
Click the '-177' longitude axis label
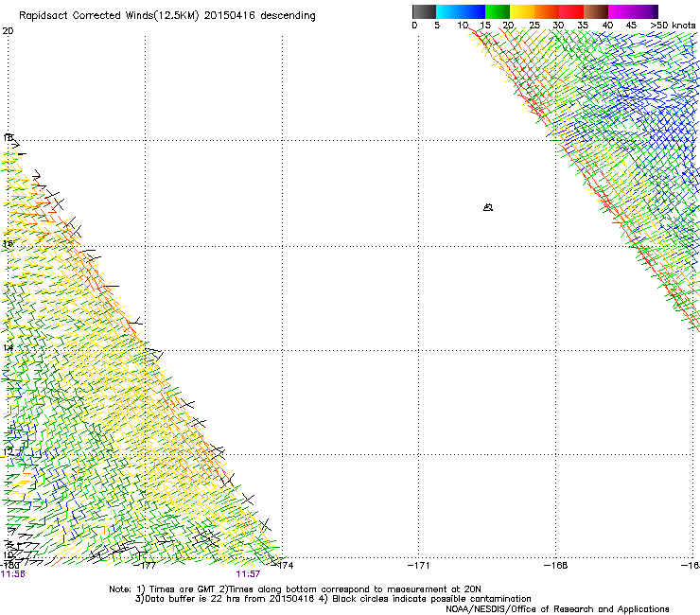coord(146,566)
